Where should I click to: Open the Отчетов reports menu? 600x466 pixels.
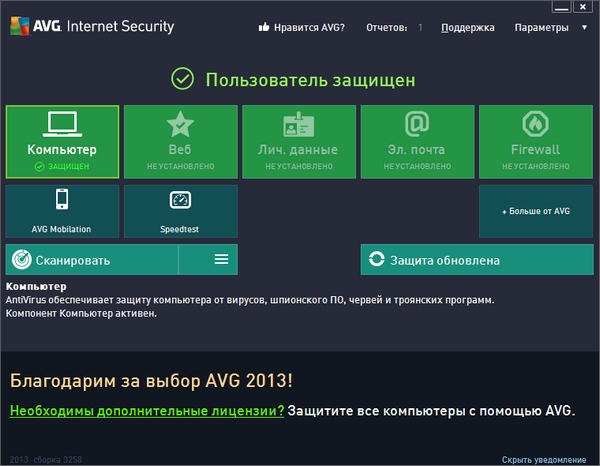click(x=394, y=28)
